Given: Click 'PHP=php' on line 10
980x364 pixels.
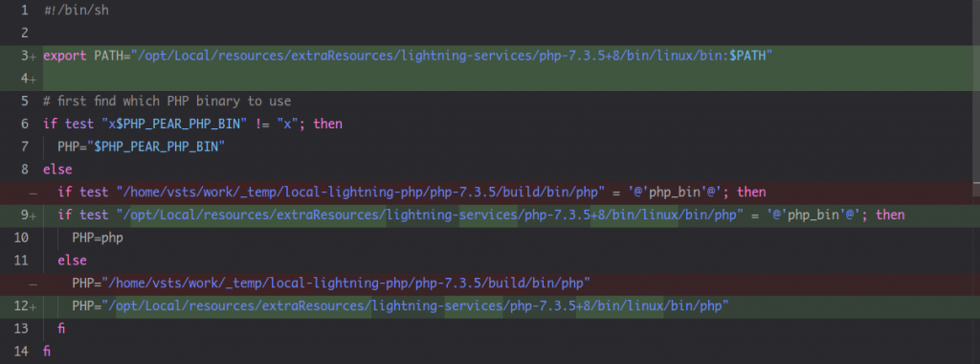Looking at the screenshot, I should [98, 238].
